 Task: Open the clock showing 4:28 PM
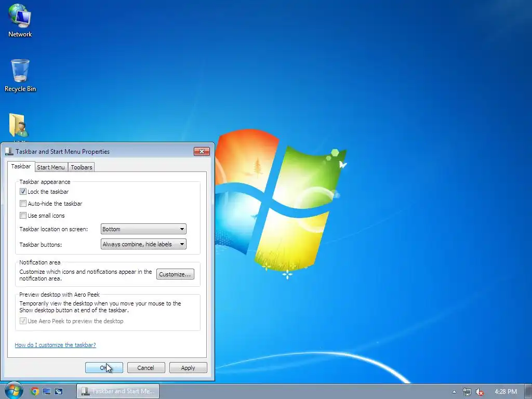tap(506, 392)
